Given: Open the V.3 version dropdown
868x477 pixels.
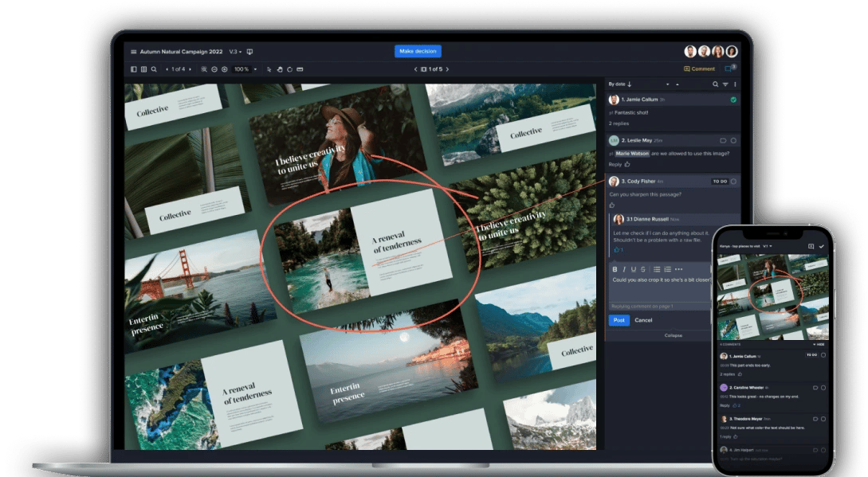Looking at the screenshot, I should pos(236,50).
